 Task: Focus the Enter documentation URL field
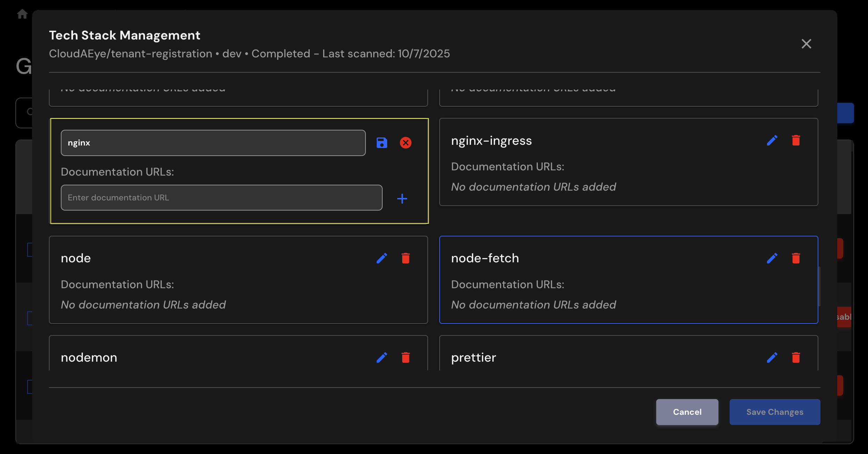coord(221,198)
